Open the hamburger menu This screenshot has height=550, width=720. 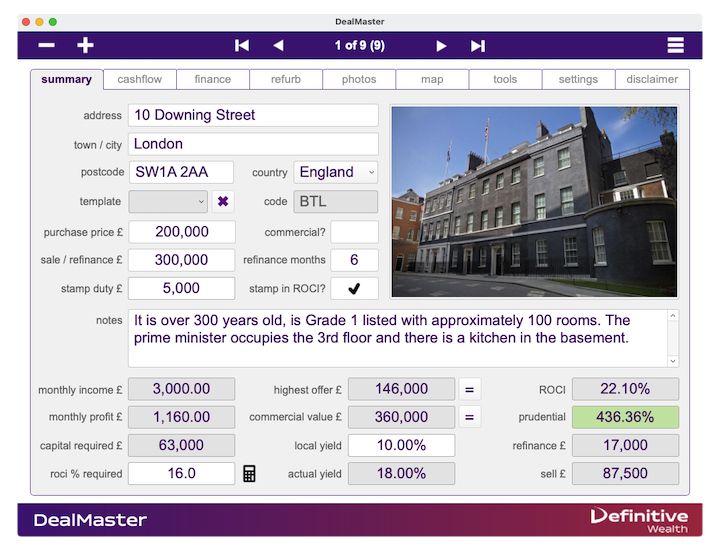point(676,45)
